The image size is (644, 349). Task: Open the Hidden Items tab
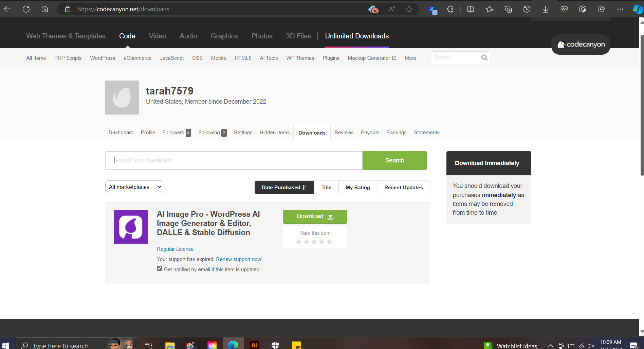point(275,133)
